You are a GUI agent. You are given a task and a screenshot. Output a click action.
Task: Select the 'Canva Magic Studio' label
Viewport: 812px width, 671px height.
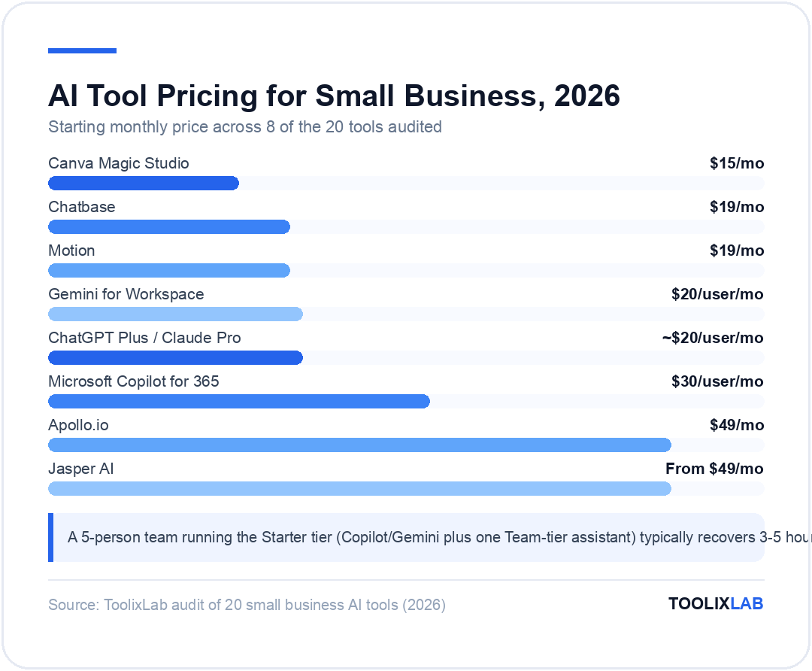[119, 163]
